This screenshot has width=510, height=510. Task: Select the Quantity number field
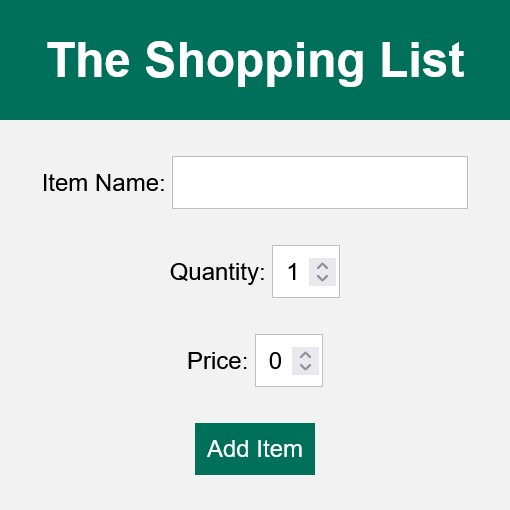(306, 271)
